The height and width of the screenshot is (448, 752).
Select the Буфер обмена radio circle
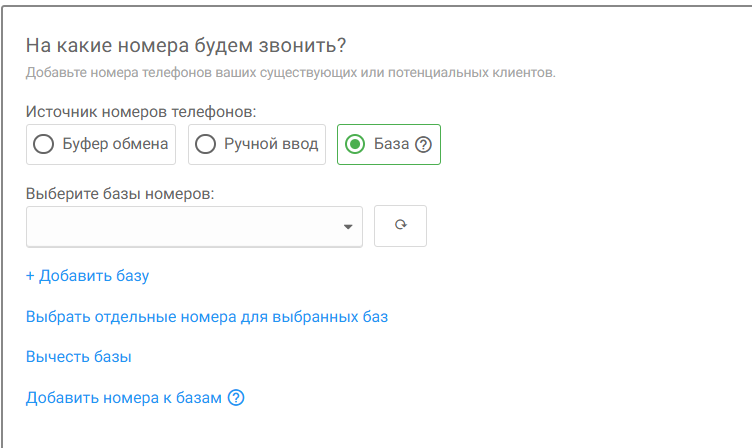[44, 144]
